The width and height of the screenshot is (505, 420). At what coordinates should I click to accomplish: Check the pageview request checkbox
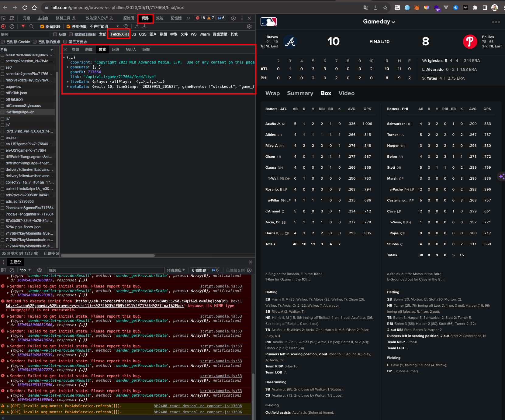[2, 87]
